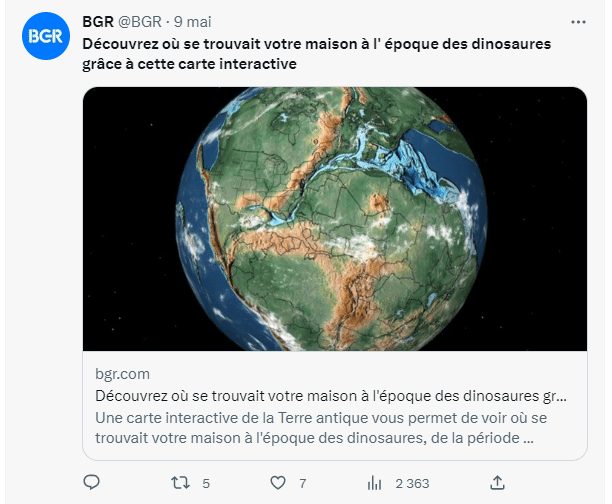Screen dimensions: 612x504
Task: Open the blue BGR profile avatar
Action: coord(46,36)
